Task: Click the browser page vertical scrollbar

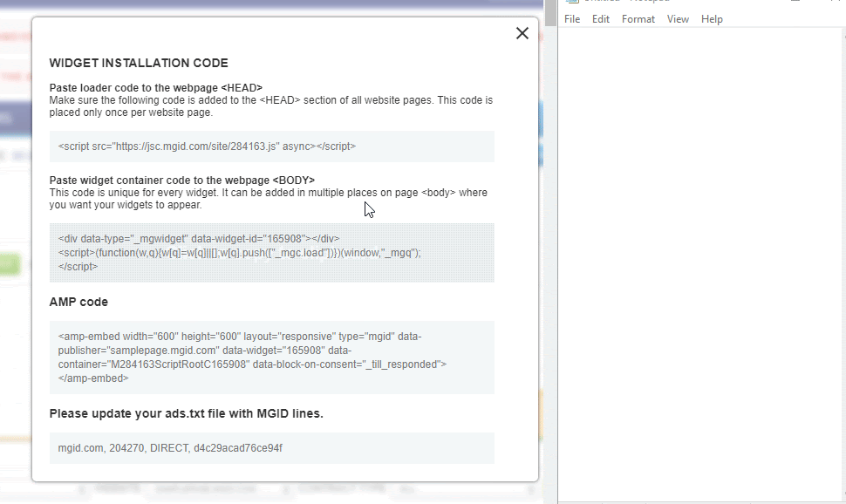Action: point(549,262)
